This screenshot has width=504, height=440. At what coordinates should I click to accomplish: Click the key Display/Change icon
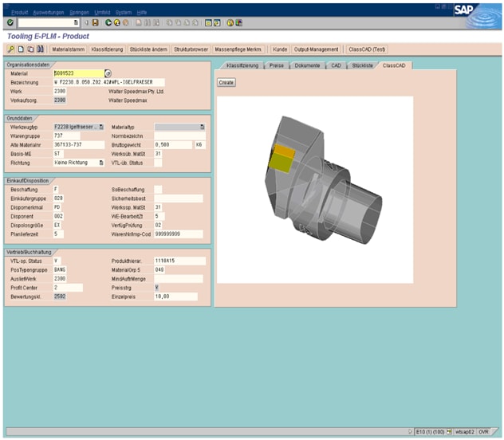pos(11,49)
